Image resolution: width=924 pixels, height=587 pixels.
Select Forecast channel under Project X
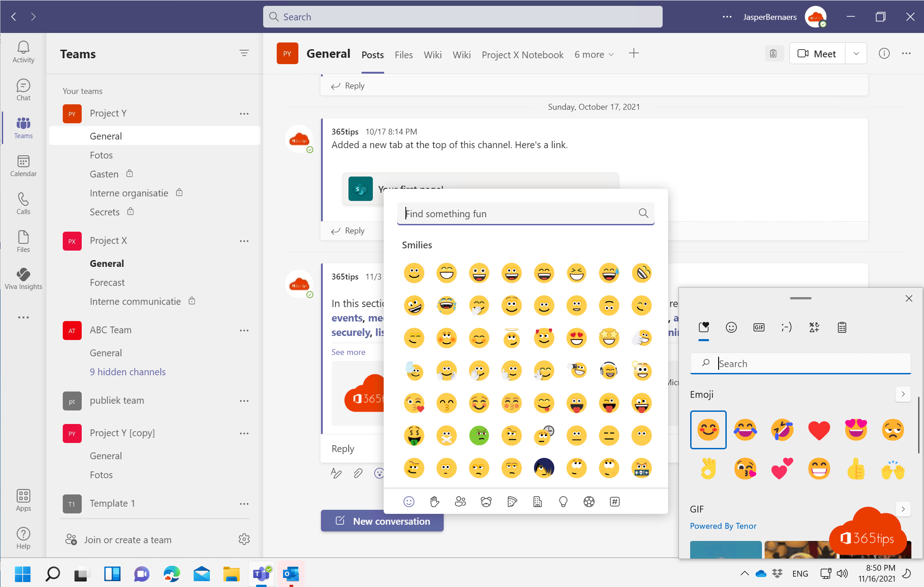tap(107, 283)
